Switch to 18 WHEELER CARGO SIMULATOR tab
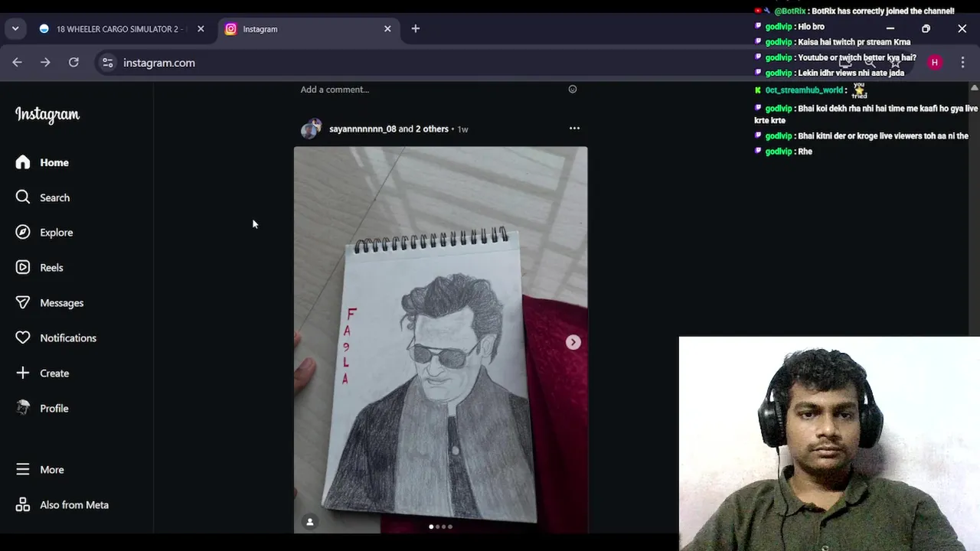Screen dimensions: 980x551 122,29
